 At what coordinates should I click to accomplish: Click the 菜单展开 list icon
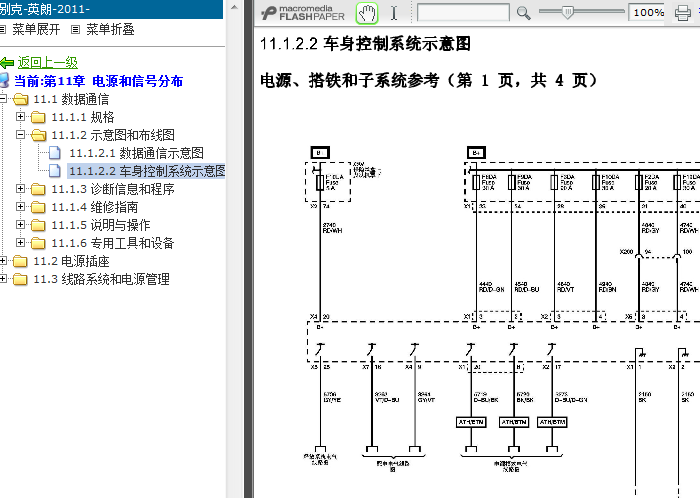click(x=3, y=29)
